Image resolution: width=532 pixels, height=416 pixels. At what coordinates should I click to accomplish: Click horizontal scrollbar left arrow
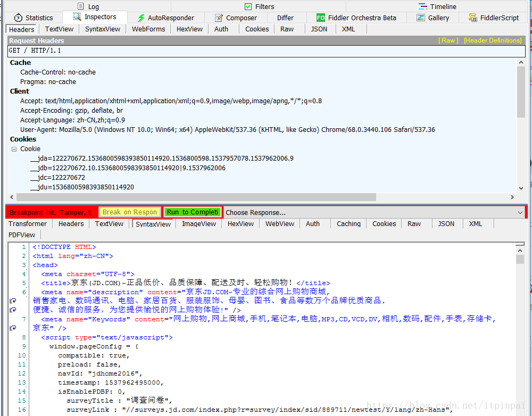pos(12,197)
